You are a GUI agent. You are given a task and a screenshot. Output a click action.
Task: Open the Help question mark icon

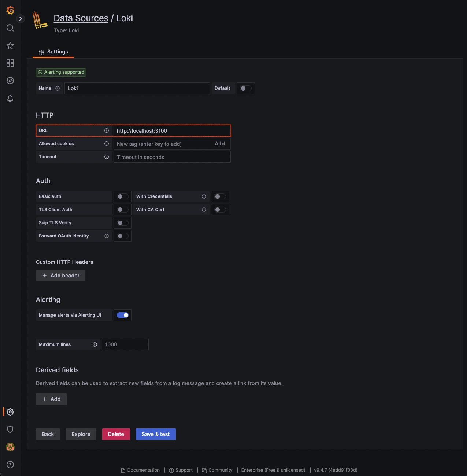pyautogui.click(x=10, y=465)
